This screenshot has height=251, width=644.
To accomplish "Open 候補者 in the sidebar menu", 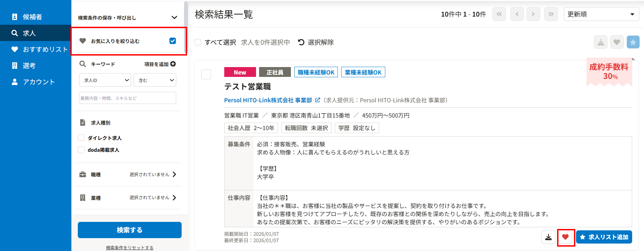I will coord(32,17).
